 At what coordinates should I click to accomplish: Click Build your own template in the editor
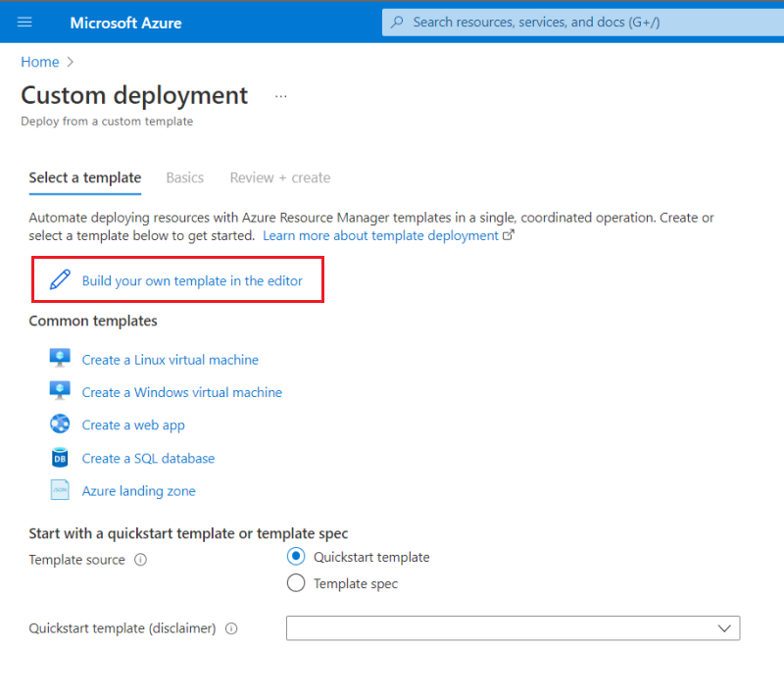coord(192,281)
